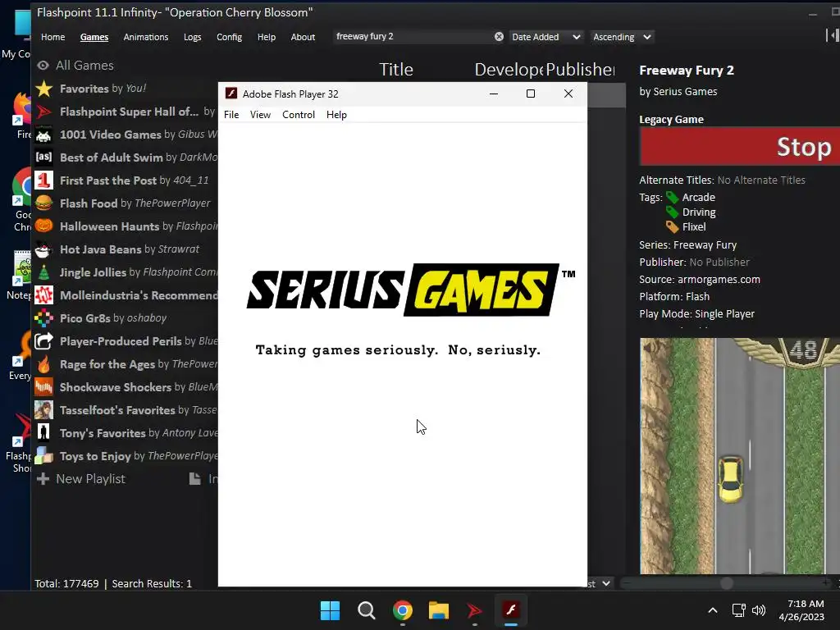Show hidden system tray icons chevron
This screenshot has width=840, height=630.
tap(713, 610)
